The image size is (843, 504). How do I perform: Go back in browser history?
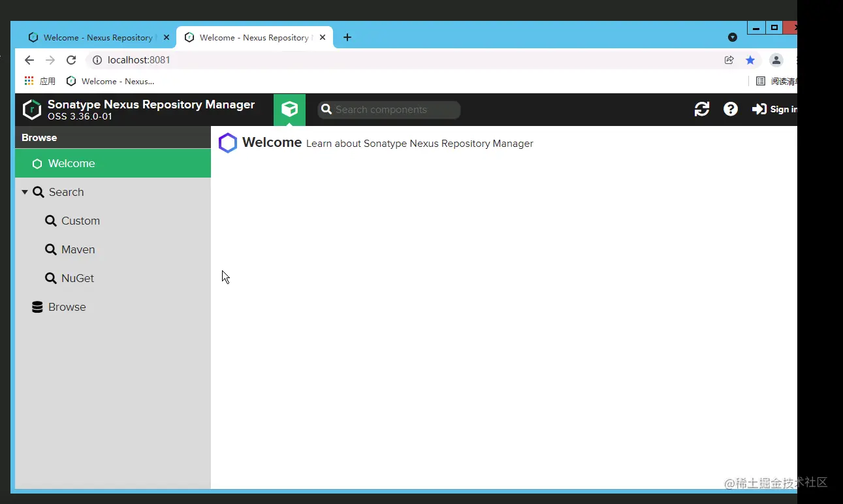(29, 60)
